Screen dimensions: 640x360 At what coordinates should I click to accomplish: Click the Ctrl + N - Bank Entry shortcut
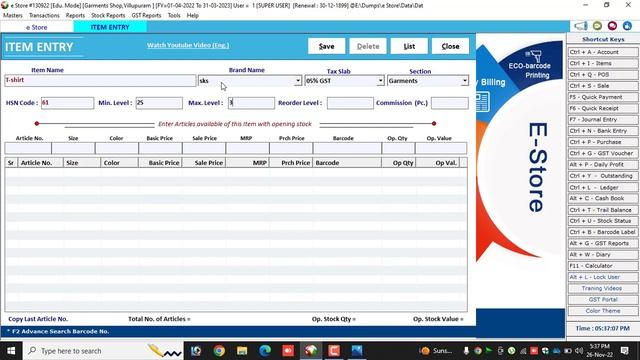pos(603,131)
